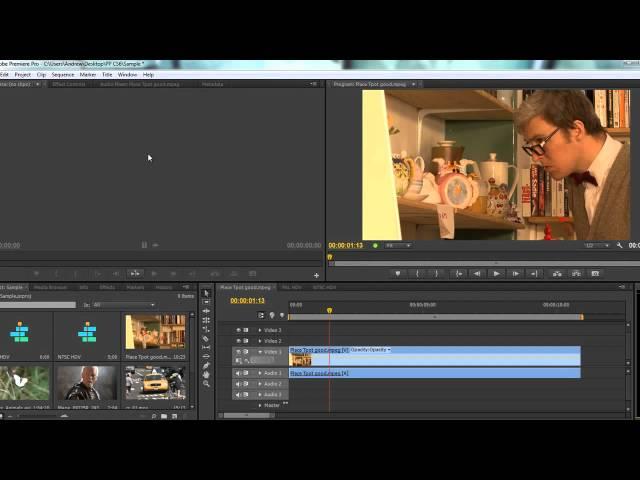Open the Sequence menu
Screen dimensions: 640x480
[63, 75]
